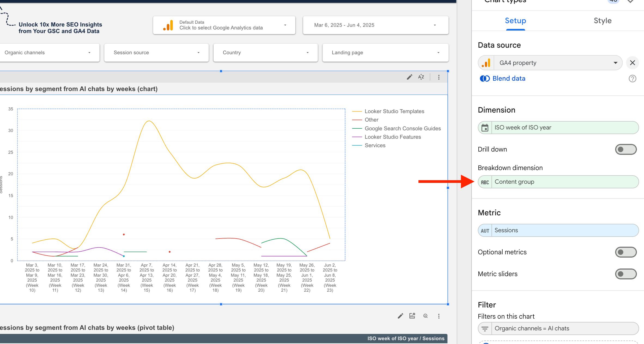This screenshot has height=344, width=644.
Task: Click calendar icon of ISO week dimension
Action: tap(485, 128)
